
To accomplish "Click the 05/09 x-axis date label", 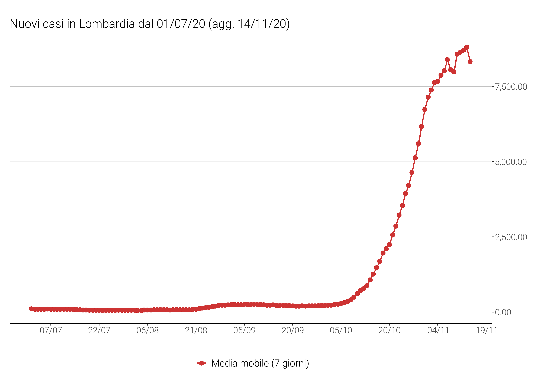I will point(244,330).
